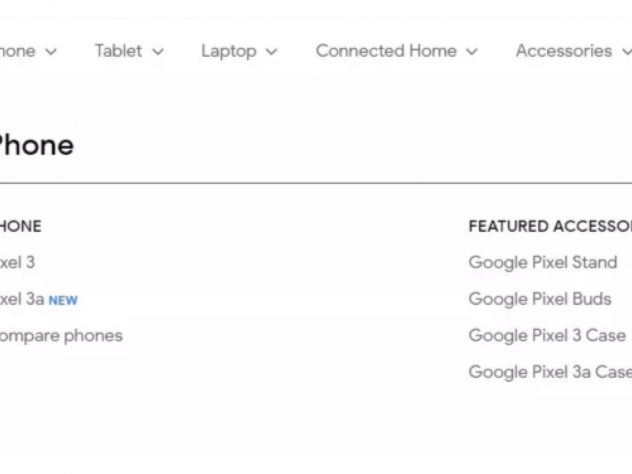Open the Pixel 3a link

tap(21, 299)
